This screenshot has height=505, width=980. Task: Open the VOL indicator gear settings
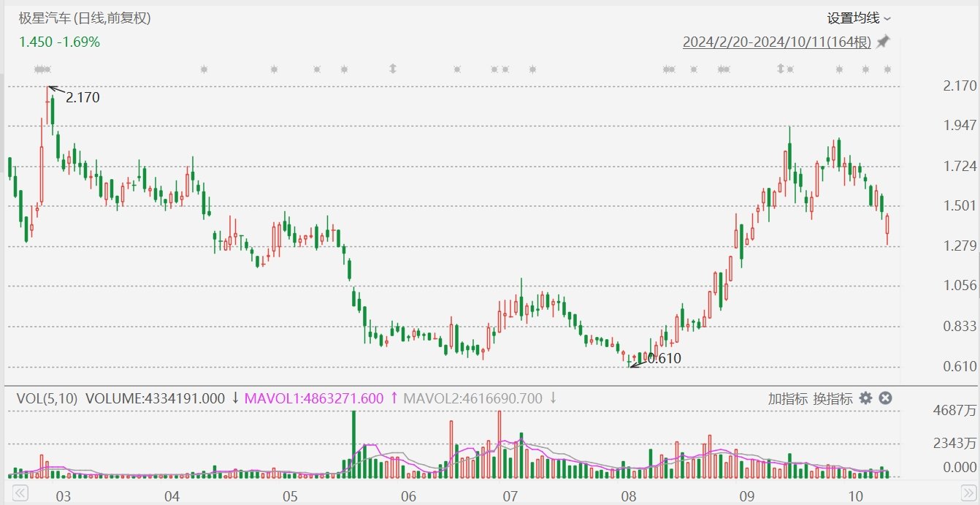[866, 398]
